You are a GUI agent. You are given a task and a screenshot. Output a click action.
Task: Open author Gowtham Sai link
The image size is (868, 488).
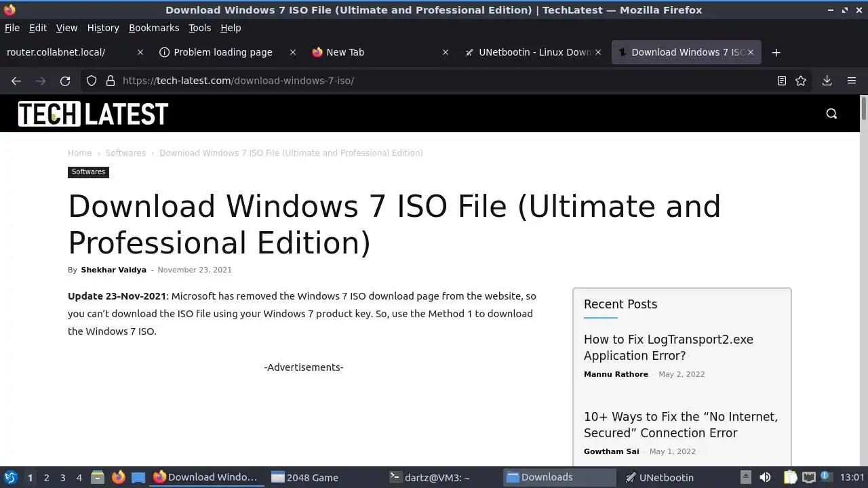coord(611,451)
